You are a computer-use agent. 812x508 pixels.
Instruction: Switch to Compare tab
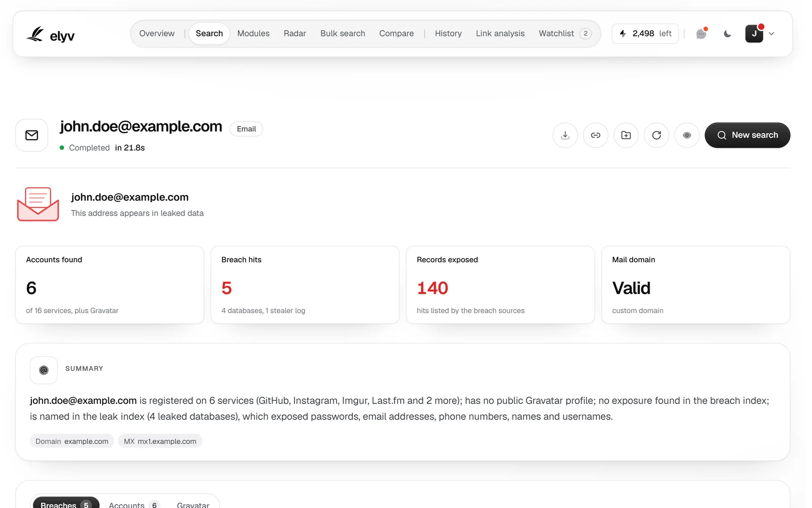pyautogui.click(x=396, y=34)
